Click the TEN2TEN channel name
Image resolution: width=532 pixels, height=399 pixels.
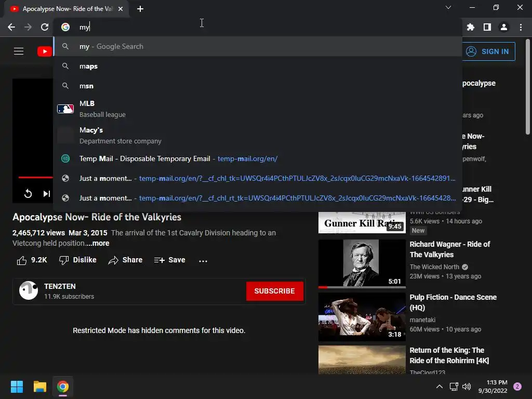coord(60,286)
